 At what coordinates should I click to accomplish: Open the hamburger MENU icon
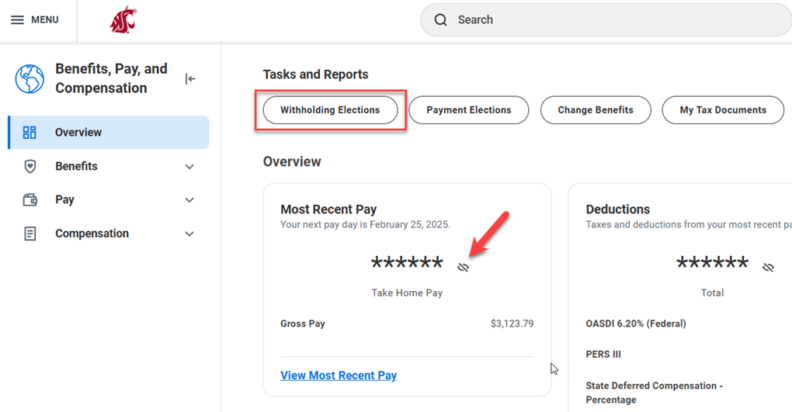[17, 20]
